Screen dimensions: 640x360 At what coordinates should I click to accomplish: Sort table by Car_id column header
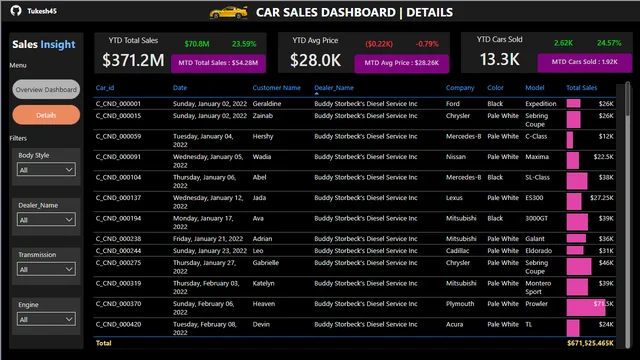[105, 88]
